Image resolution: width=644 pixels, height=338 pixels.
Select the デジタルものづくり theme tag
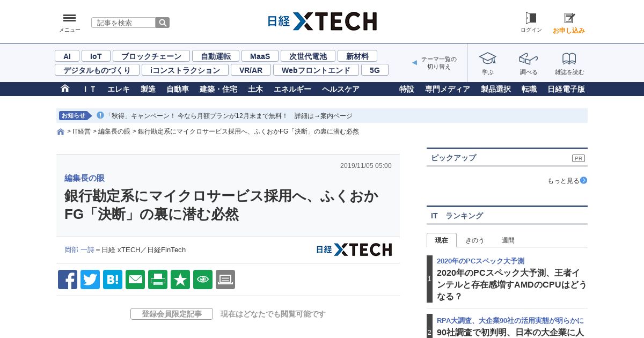[97, 70]
